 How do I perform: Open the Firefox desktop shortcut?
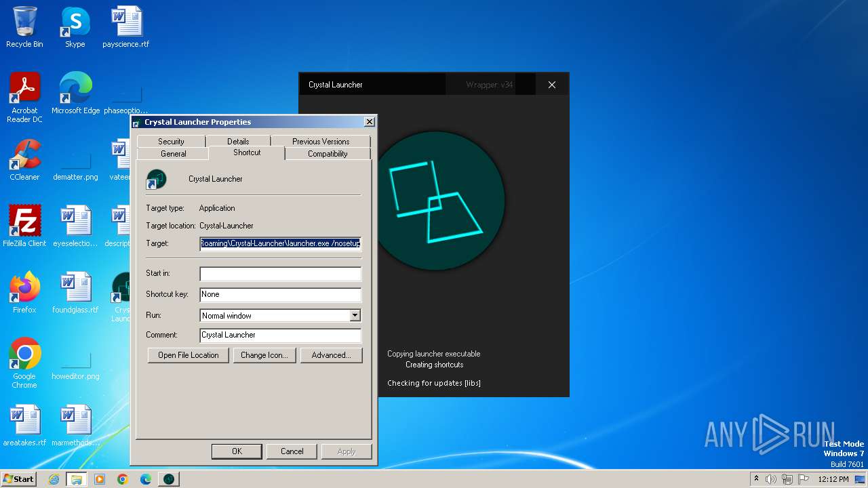pos(24,293)
